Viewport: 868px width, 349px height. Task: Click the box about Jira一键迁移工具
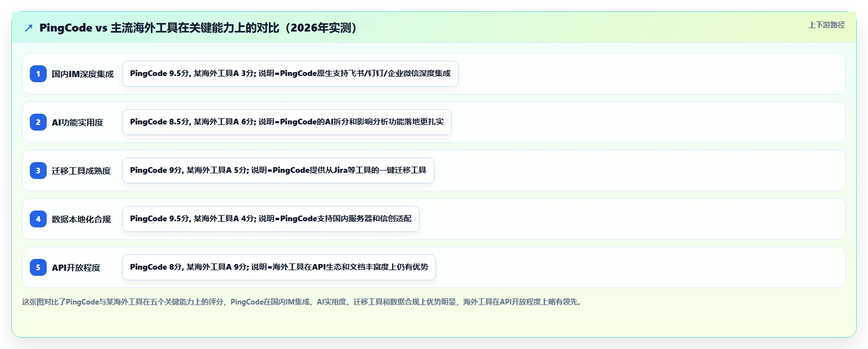(x=278, y=171)
